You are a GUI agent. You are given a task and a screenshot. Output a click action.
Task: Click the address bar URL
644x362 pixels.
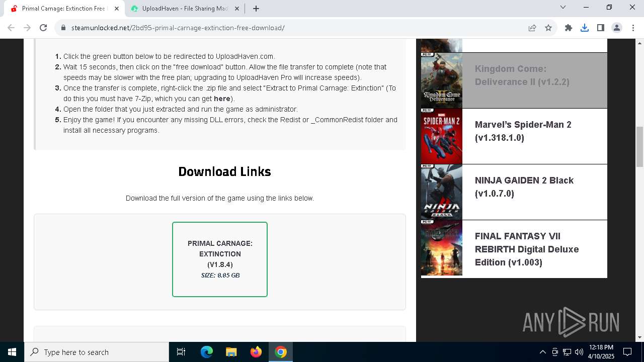pos(178,28)
